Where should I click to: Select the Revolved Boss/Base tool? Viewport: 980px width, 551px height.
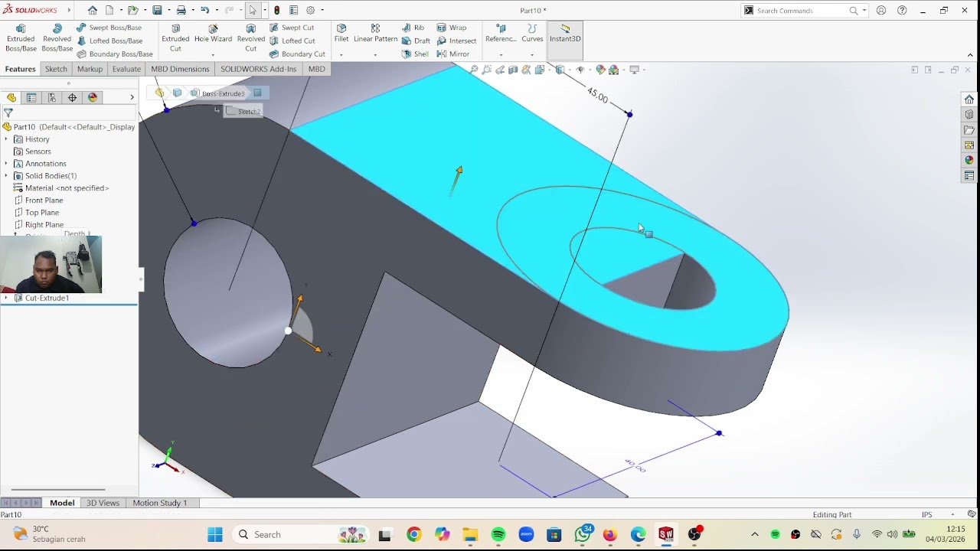(57, 37)
